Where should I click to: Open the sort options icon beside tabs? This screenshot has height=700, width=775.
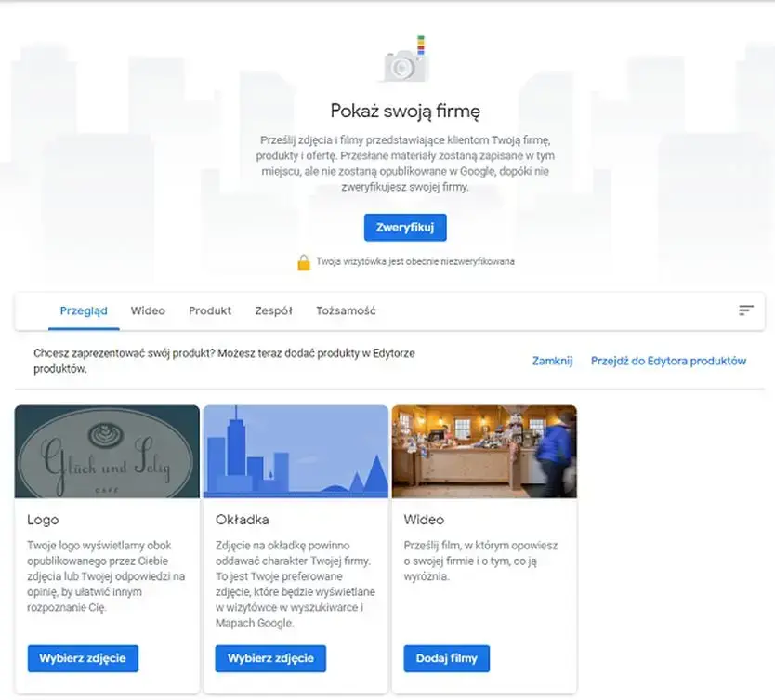[x=745, y=310]
